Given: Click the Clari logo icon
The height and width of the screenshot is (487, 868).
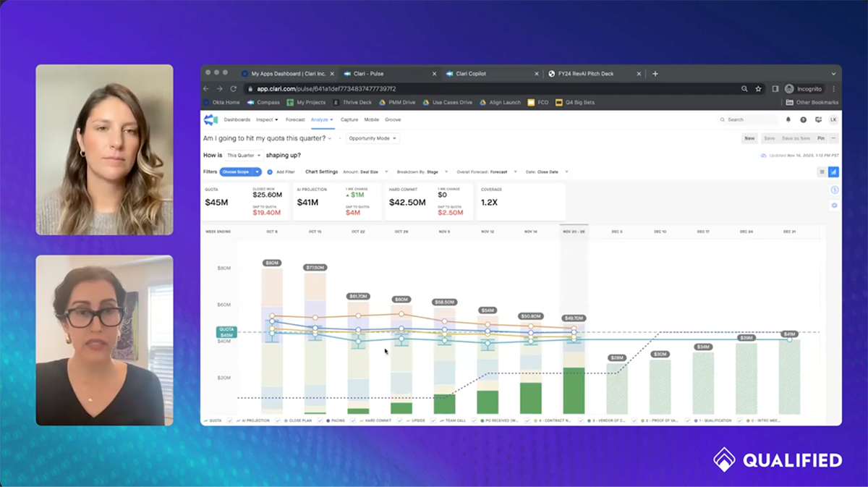Looking at the screenshot, I should 210,119.
